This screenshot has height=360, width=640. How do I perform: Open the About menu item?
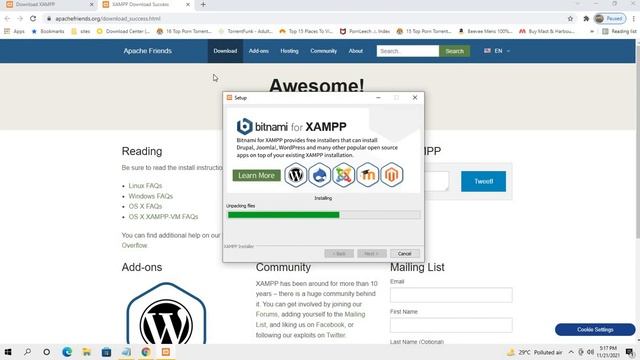click(356, 51)
